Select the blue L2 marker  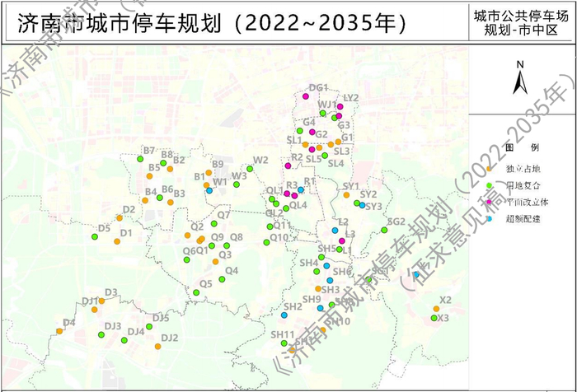tap(335, 231)
